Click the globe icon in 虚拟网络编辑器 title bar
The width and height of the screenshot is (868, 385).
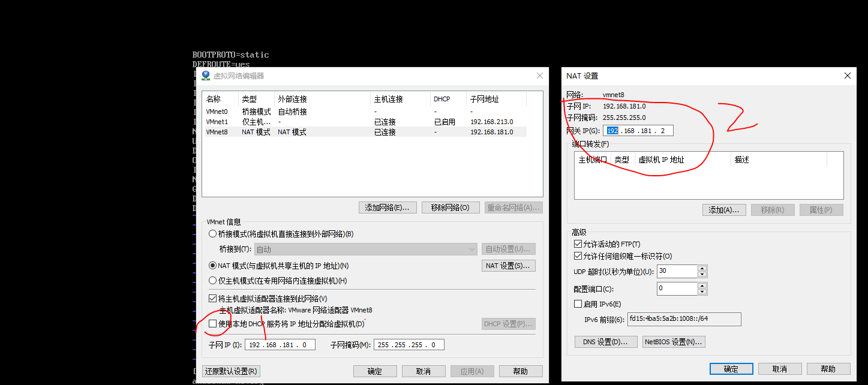tap(205, 75)
